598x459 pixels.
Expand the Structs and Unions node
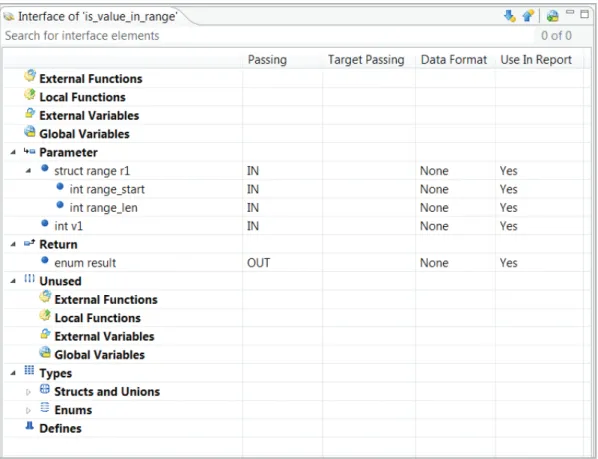point(28,392)
